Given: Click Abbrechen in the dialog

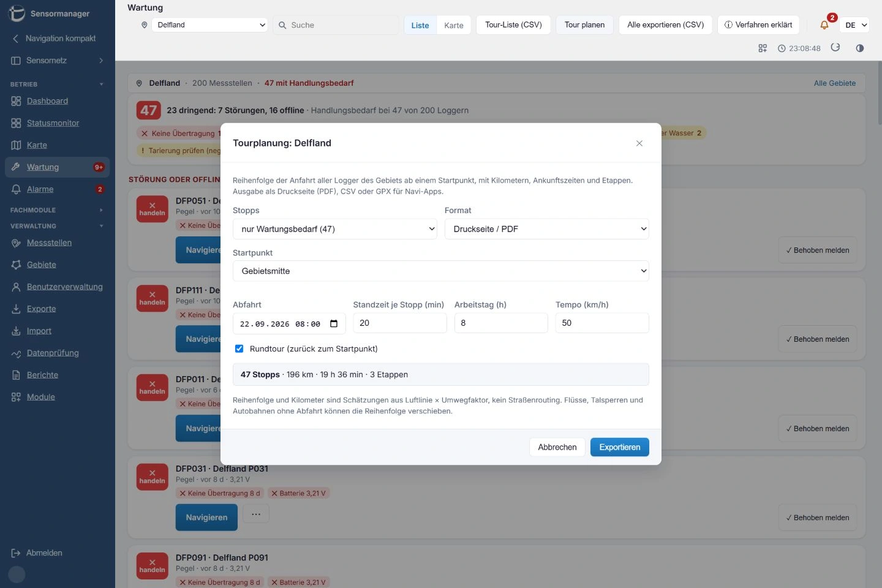Looking at the screenshot, I should (557, 447).
